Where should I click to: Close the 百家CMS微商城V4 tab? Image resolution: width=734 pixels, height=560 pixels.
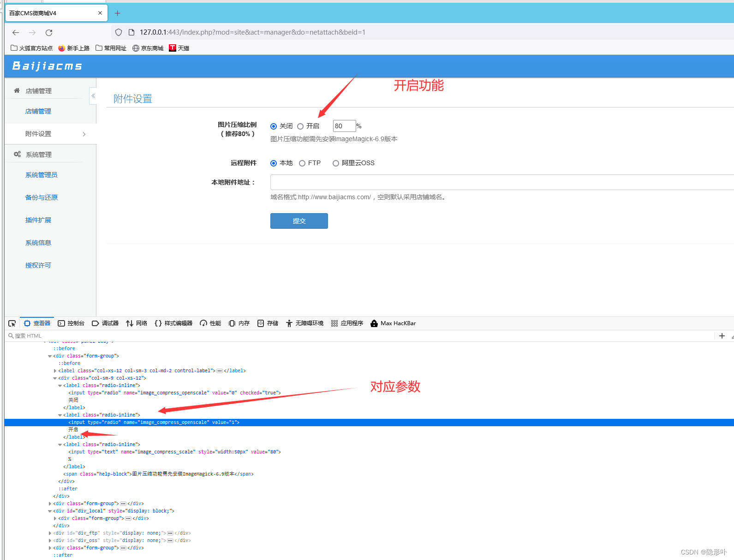[x=100, y=13]
